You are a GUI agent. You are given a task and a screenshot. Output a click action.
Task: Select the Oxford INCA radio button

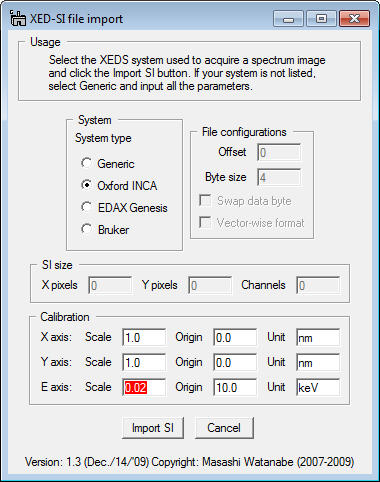(x=86, y=185)
